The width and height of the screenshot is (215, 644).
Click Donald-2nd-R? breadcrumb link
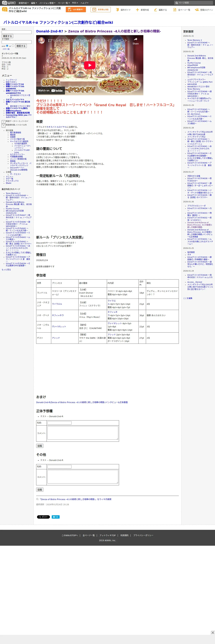click(x=50, y=31)
